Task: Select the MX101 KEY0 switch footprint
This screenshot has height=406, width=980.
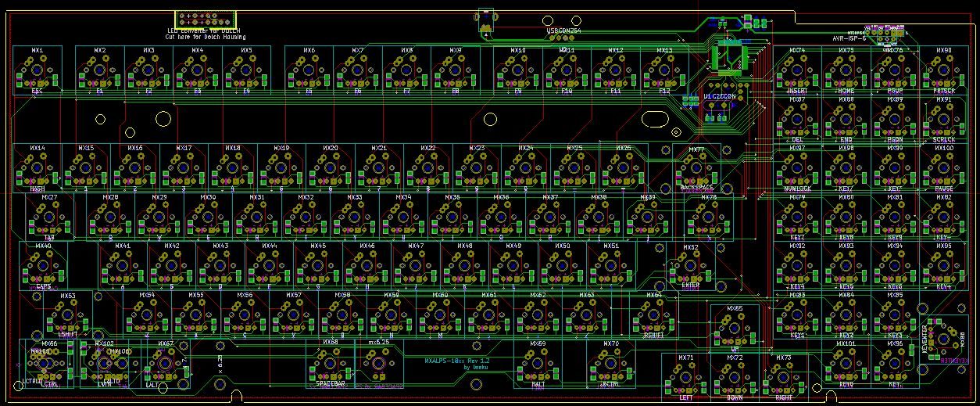Action: [846, 364]
